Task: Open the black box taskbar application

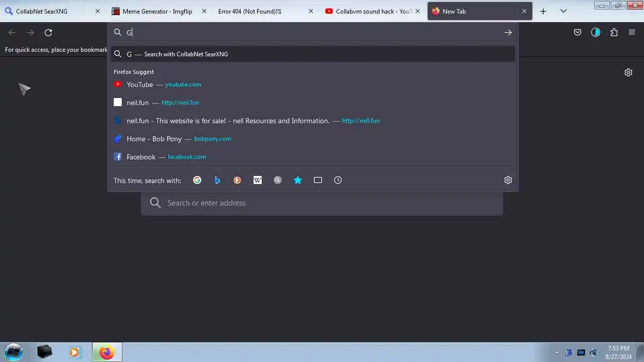Action: [x=45, y=352]
